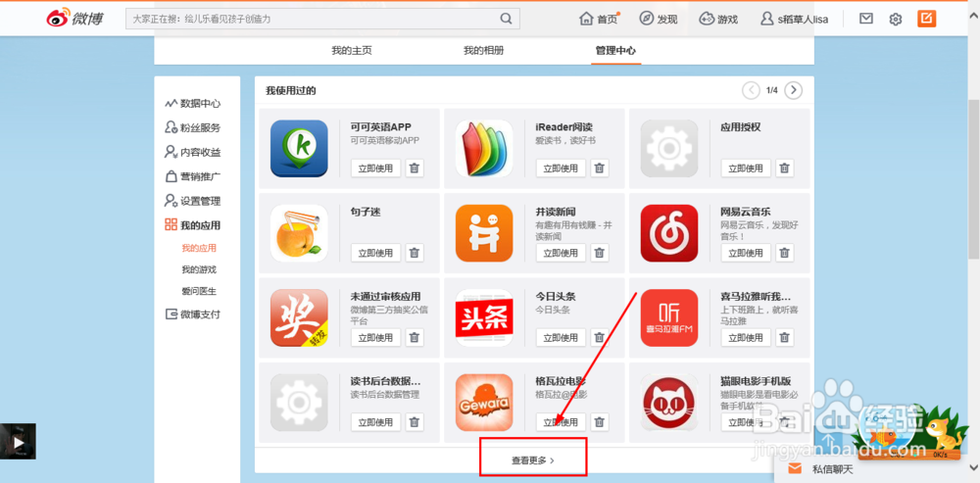The height and width of the screenshot is (483, 980).
Task: Click 立即使用 for 可可英语APP
Action: tap(375, 169)
